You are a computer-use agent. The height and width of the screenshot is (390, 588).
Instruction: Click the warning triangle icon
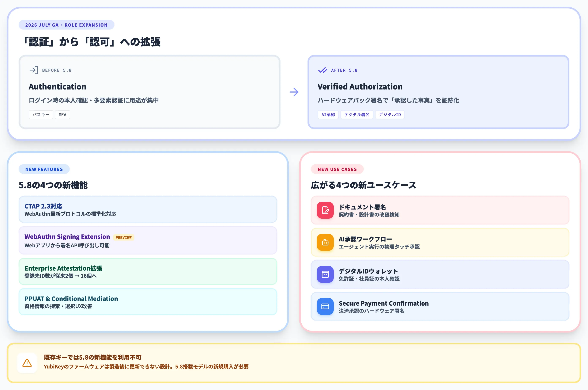(x=27, y=363)
